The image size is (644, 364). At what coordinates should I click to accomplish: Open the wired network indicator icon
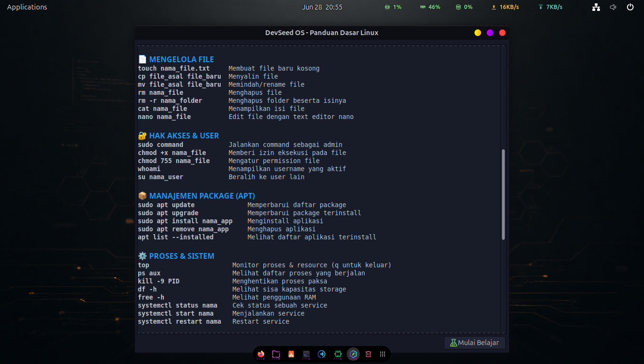click(x=596, y=7)
